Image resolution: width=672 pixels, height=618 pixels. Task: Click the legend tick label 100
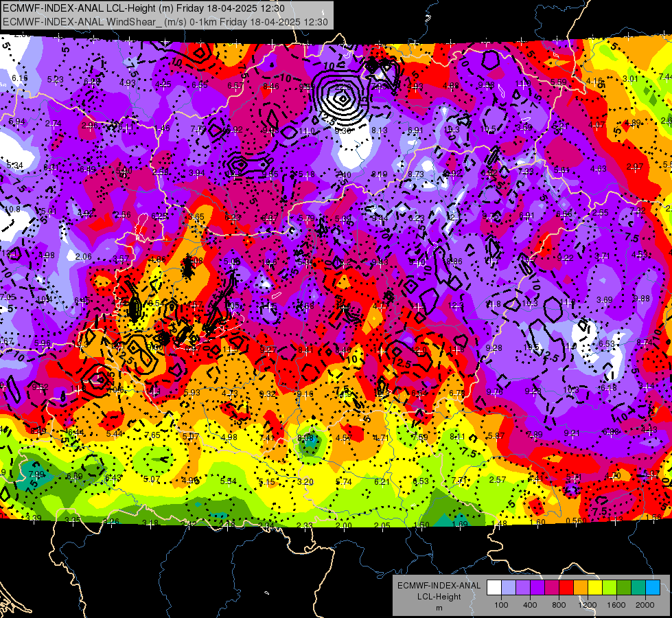[502, 605]
